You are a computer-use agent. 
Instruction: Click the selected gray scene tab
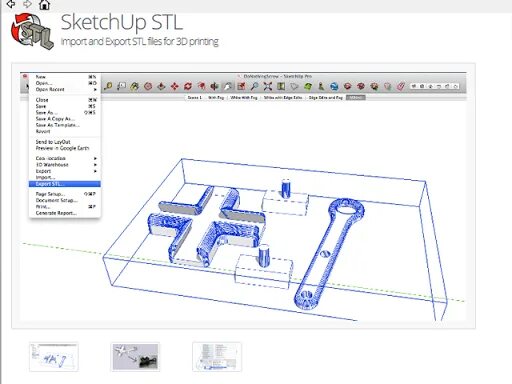click(356, 98)
